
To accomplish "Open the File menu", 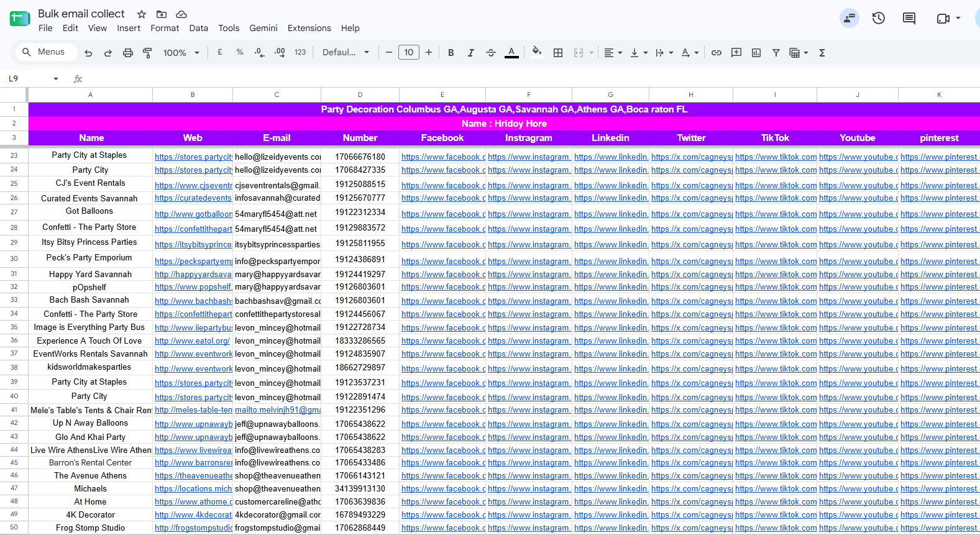I will (45, 28).
